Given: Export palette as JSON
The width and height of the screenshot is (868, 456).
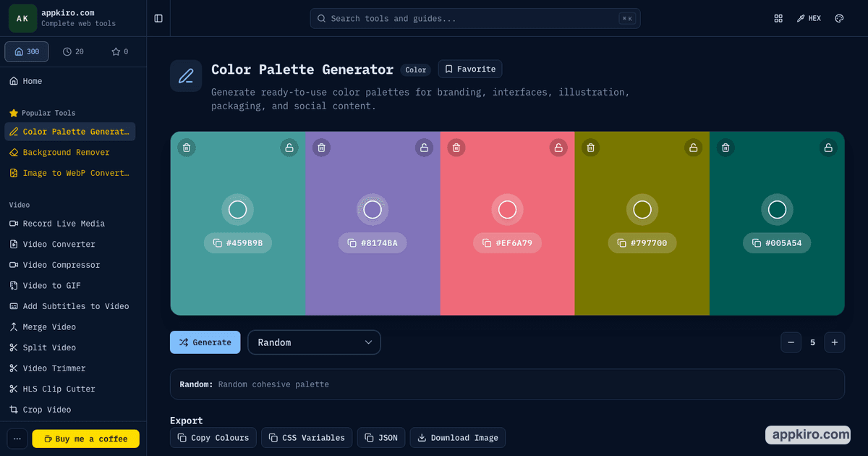Looking at the screenshot, I should (381, 438).
